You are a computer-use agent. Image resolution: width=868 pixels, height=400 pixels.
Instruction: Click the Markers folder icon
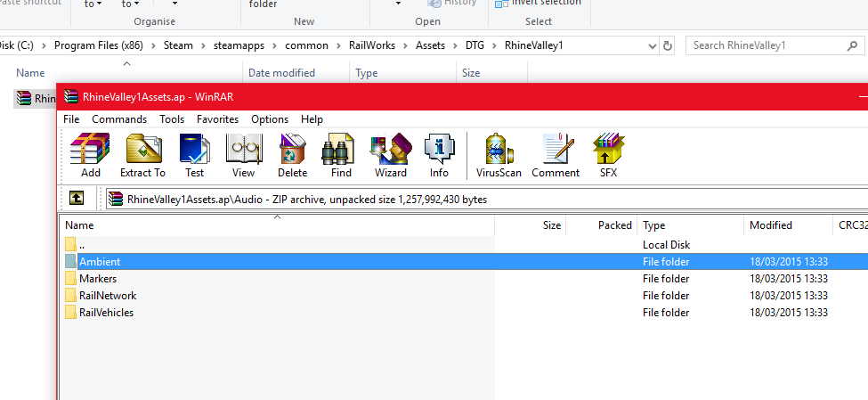tap(70, 279)
